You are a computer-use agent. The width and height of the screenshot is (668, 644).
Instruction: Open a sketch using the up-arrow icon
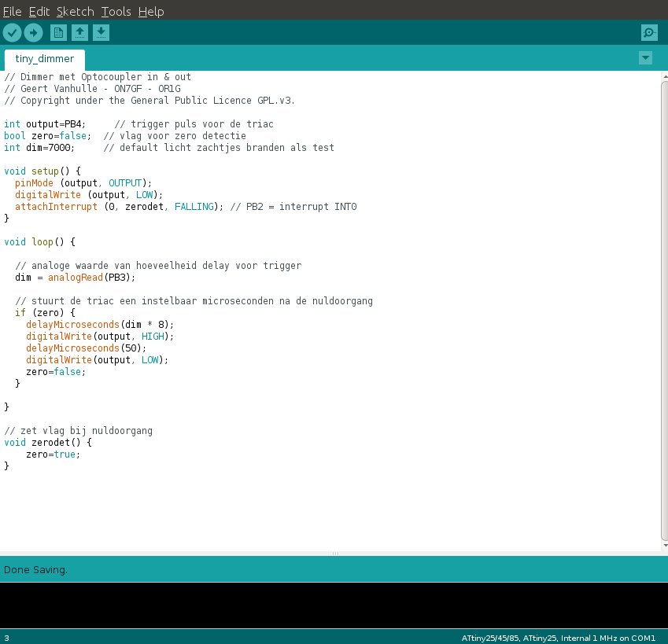click(x=79, y=32)
